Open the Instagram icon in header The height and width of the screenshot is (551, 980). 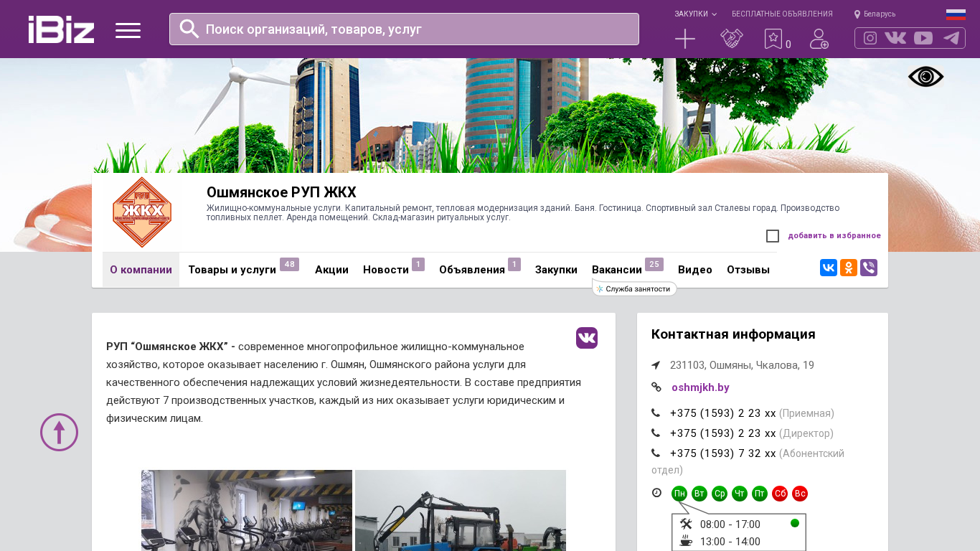tap(870, 38)
